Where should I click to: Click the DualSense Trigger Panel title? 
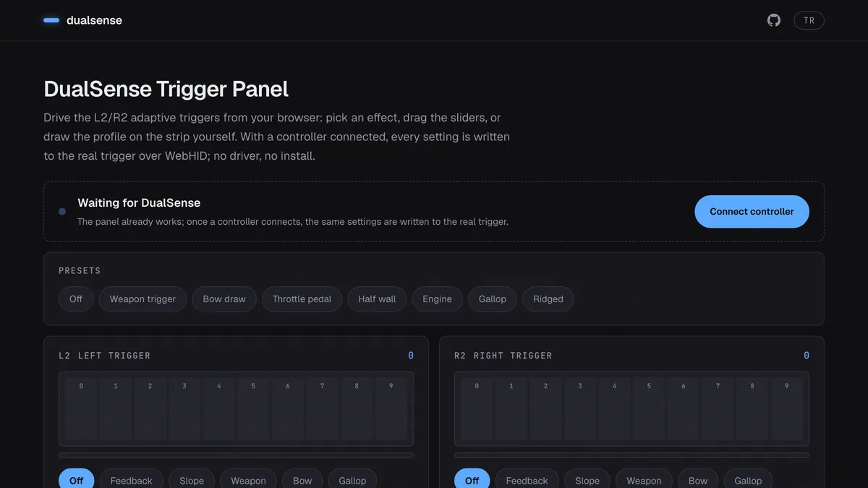click(x=166, y=89)
